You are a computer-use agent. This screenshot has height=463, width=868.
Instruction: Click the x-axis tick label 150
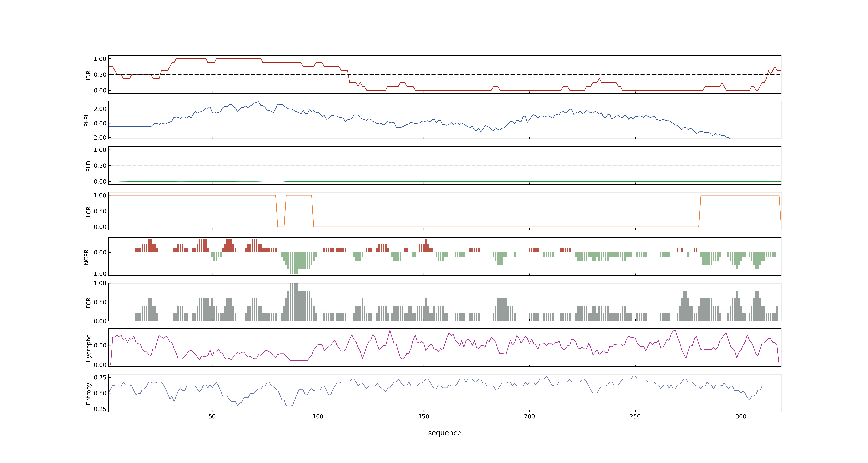[x=424, y=416]
